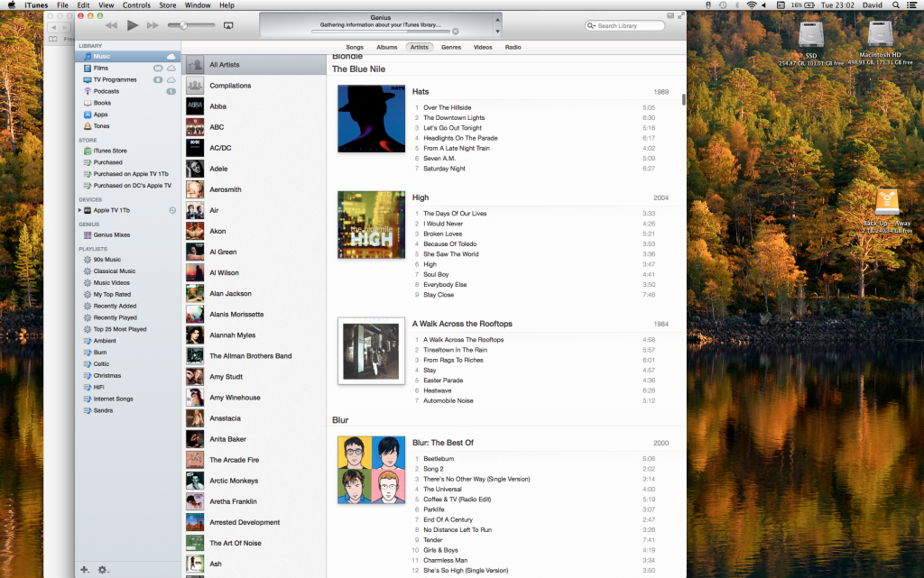Select Music in the Library sidebar
This screenshot has height=578, width=924.
[127, 57]
